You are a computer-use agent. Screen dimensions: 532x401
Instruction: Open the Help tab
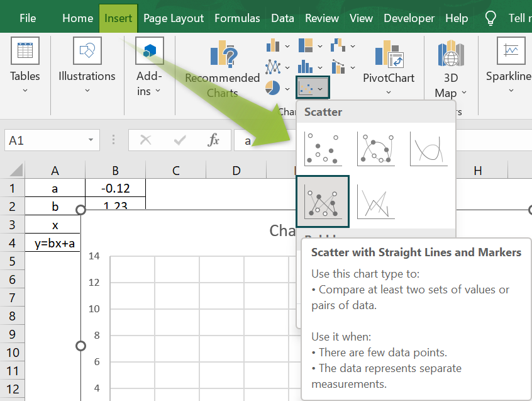tap(457, 18)
